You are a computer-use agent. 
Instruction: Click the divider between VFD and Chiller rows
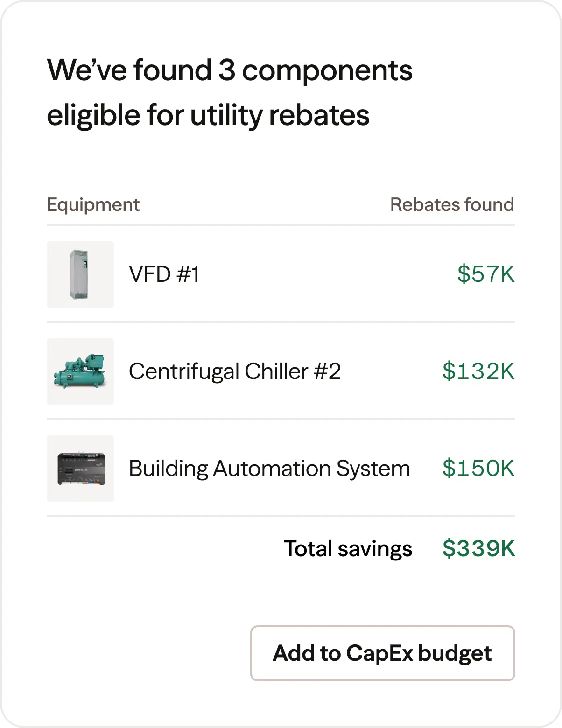coord(281,322)
